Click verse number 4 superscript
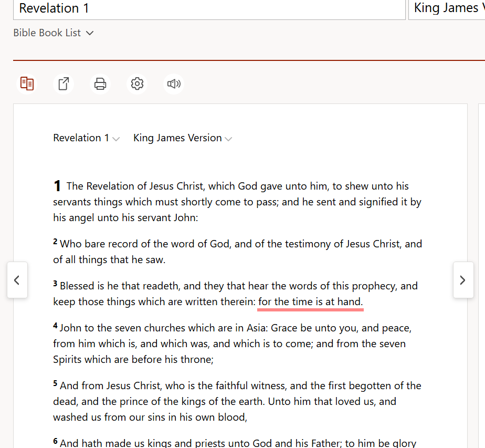Screen dimensions: 485x448 point(55,326)
